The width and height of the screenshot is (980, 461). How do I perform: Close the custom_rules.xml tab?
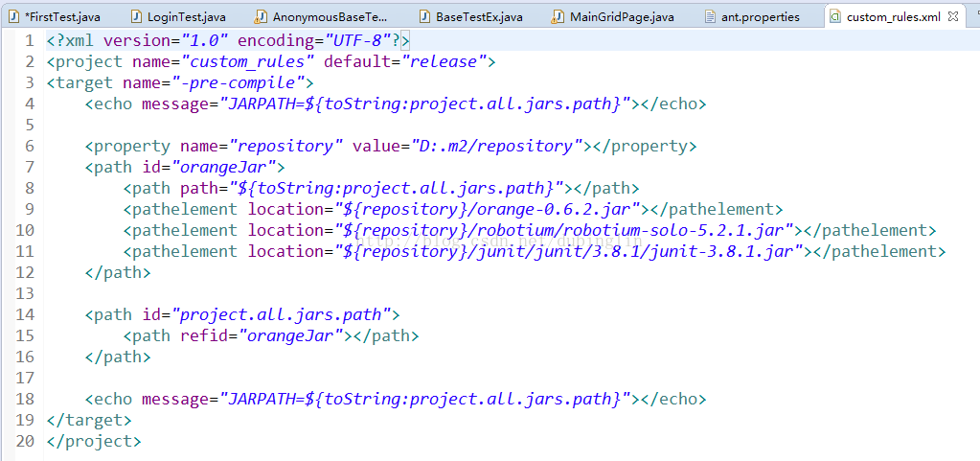[953, 17]
